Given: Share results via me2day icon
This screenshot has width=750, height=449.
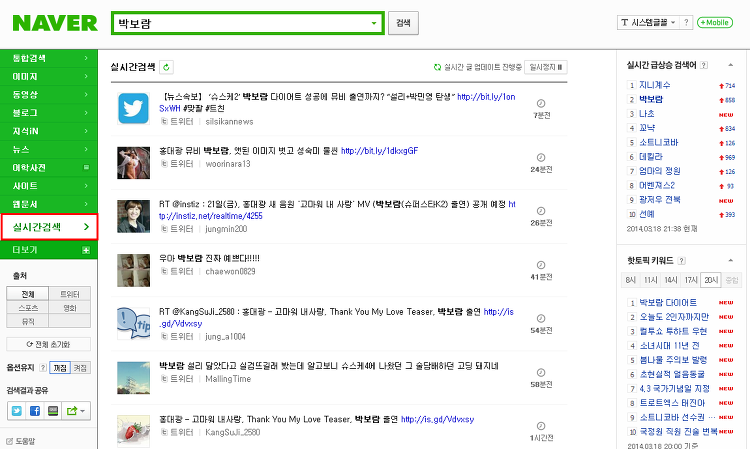Looking at the screenshot, I should [x=53, y=411].
